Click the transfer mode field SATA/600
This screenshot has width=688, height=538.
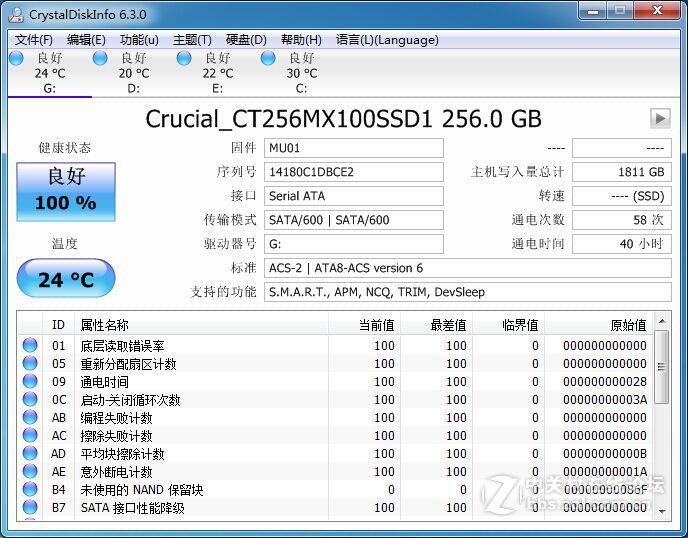click(354, 220)
